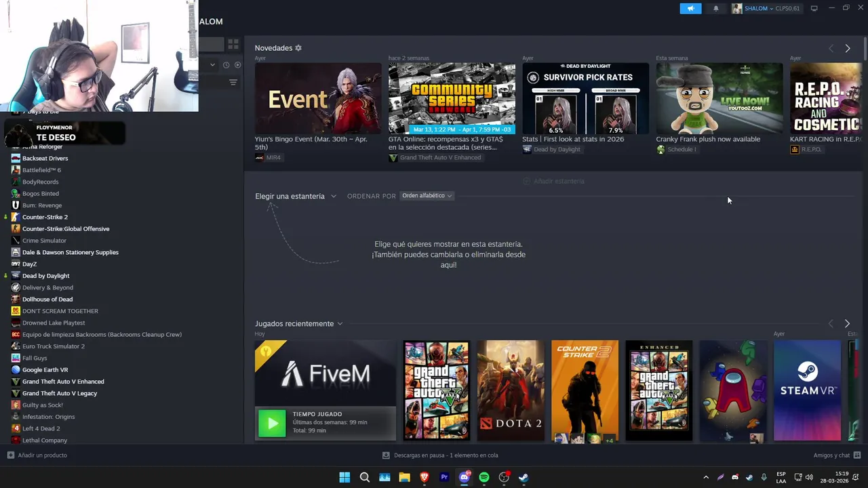868x488 pixels.
Task: Select DayZ in library list
Action: pyautogui.click(x=29, y=264)
